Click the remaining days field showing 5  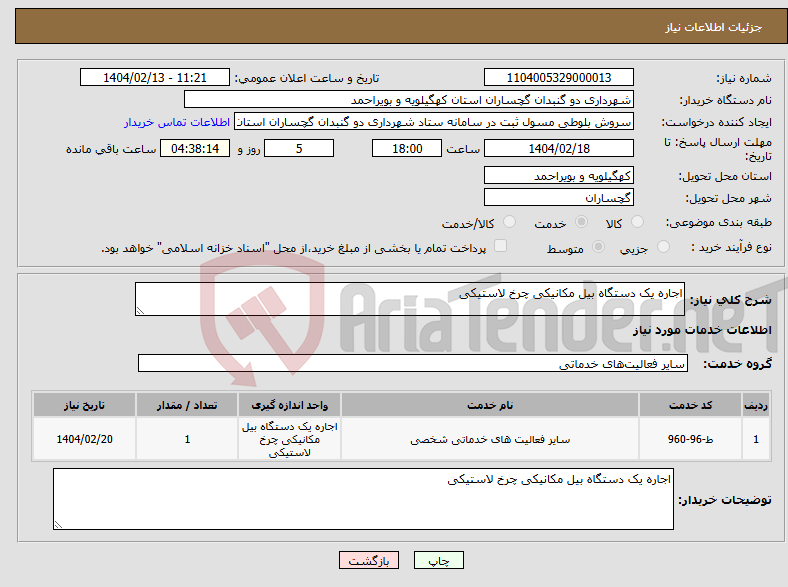tap(299, 148)
